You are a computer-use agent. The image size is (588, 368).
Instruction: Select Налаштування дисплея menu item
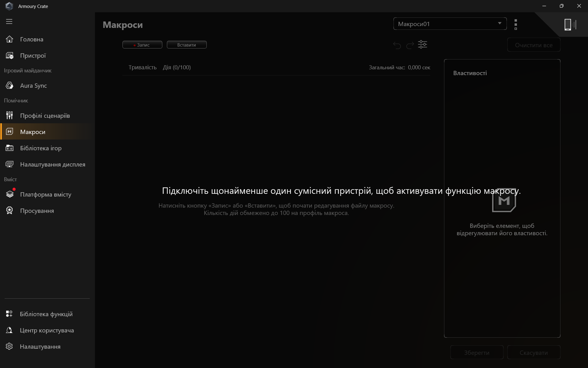tap(52, 164)
